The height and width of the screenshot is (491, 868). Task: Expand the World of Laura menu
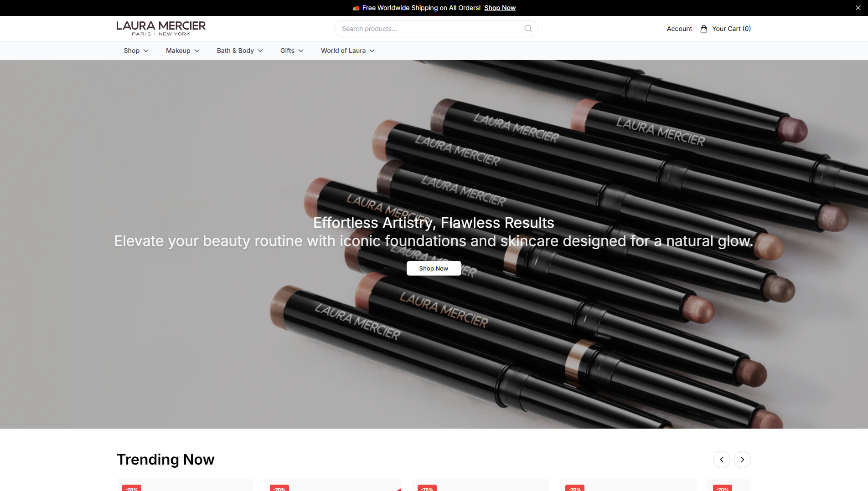(348, 51)
